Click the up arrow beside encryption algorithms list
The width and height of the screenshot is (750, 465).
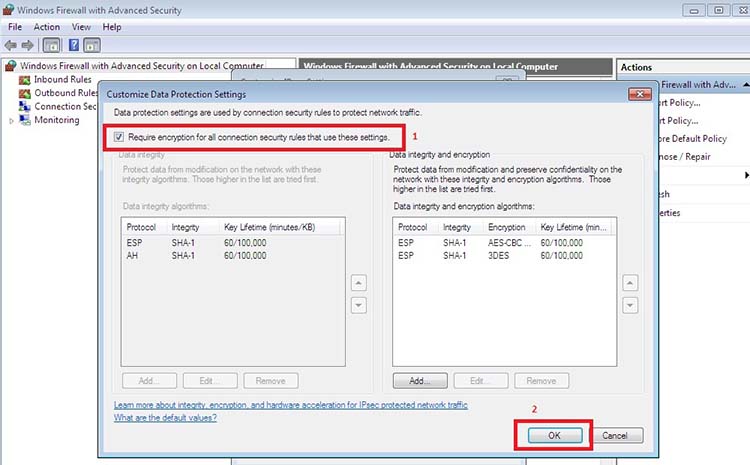[631, 284]
